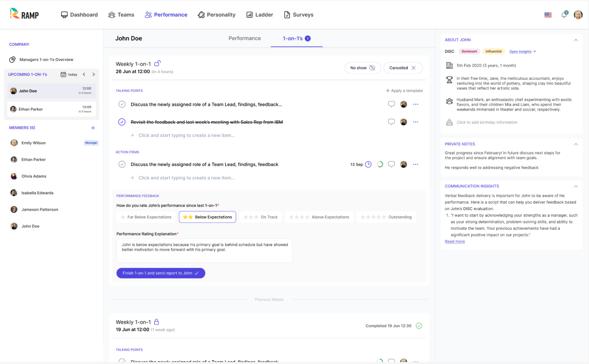Open the Personality menu item
Viewport: 589px width, 364px height.
coord(216,15)
